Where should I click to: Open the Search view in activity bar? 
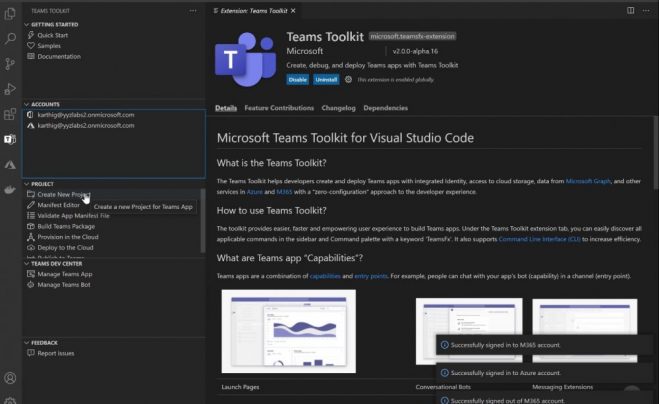[x=10, y=39]
